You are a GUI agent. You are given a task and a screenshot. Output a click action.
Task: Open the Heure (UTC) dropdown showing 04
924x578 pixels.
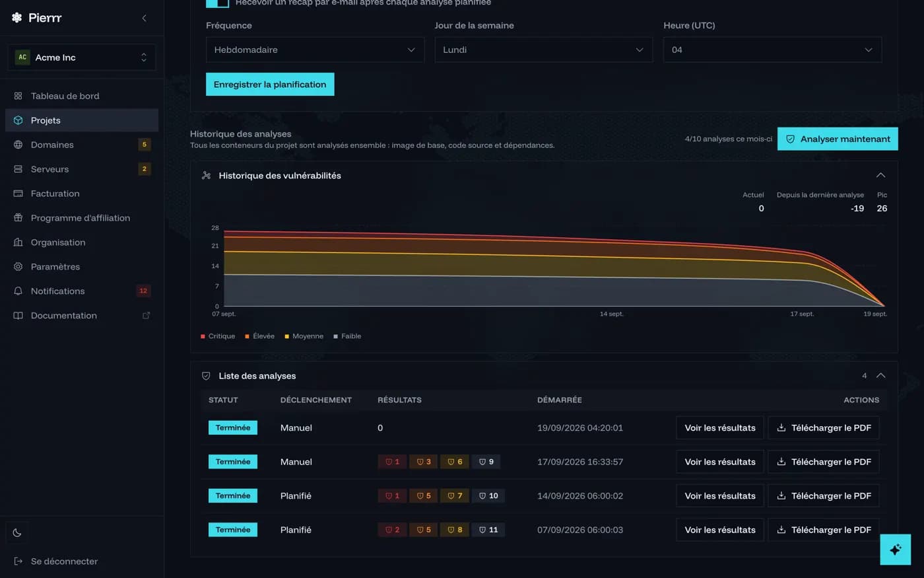pos(772,50)
